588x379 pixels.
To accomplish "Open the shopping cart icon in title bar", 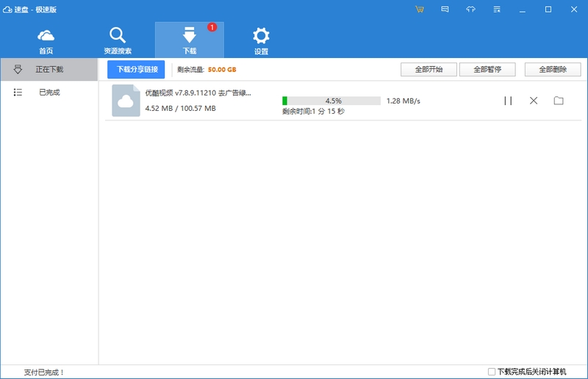I will click(419, 10).
